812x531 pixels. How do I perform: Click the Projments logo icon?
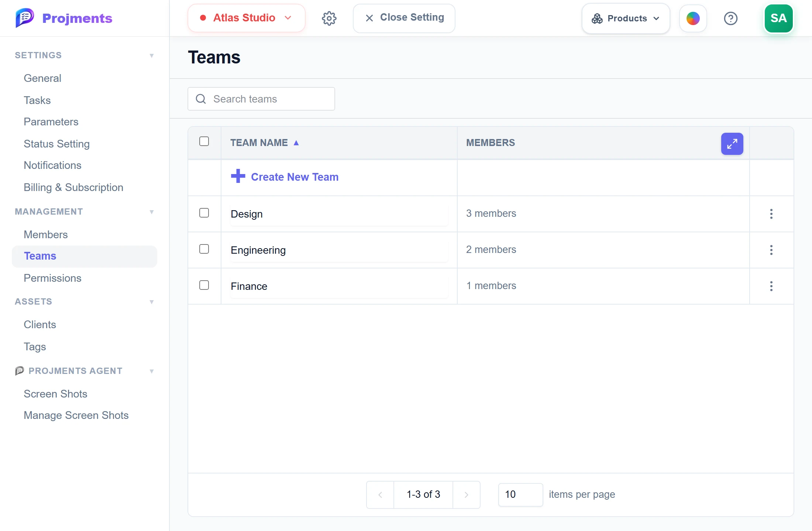click(25, 18)
